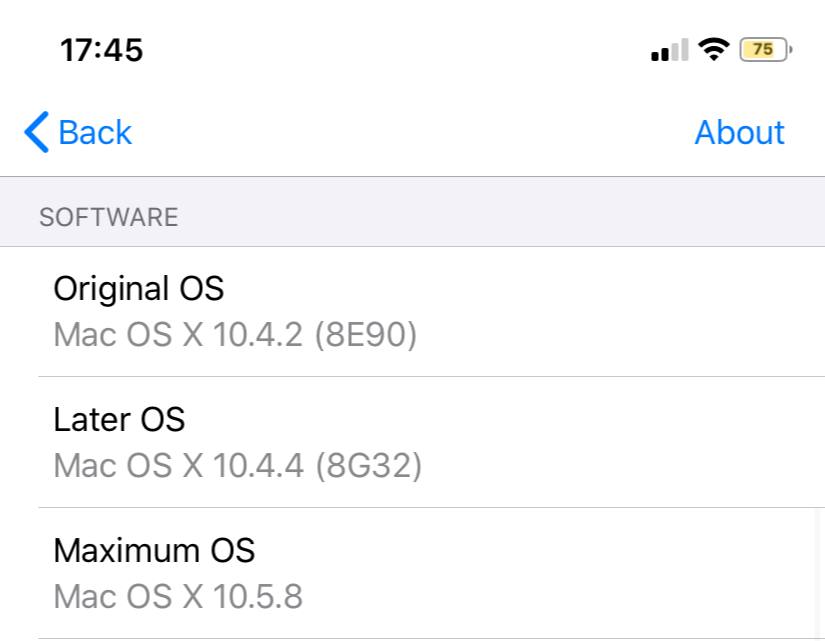Click "Mac OS X" text under Later OS
This screenshot has width=825, height=641.
[x=128, y=465]
